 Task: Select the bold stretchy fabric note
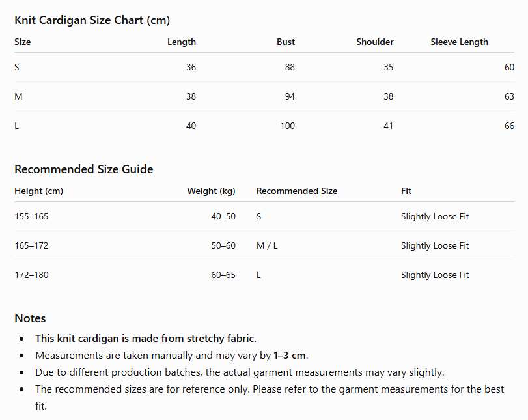pyautogui.click(x=146, y=339)
